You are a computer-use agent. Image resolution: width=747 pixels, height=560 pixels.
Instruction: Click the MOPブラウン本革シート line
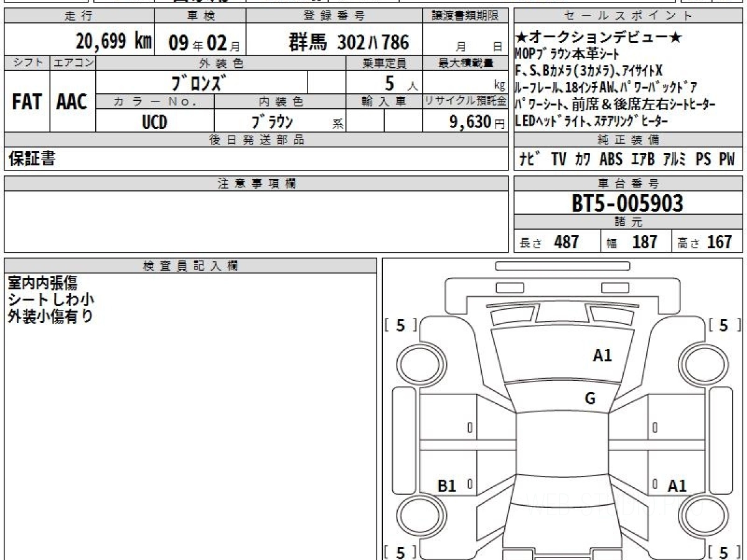click(x=567, y=54)
